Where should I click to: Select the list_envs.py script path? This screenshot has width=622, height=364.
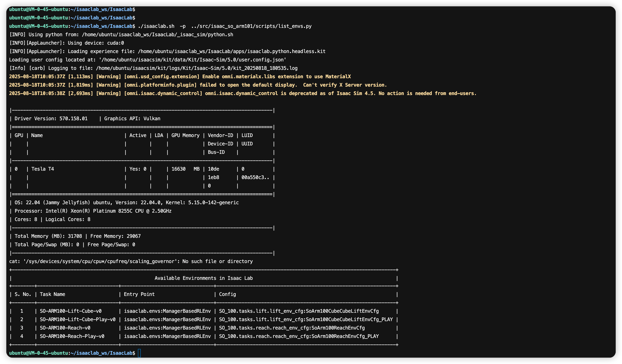251,26
